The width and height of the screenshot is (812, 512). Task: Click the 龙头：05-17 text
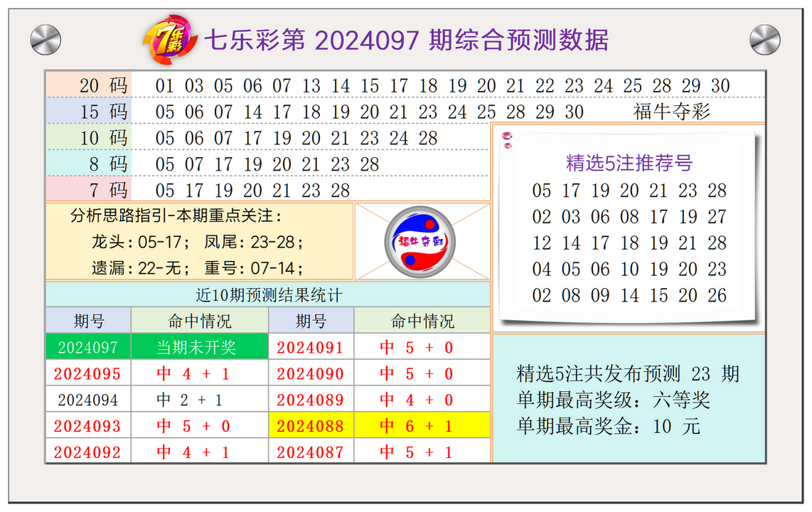coord(141,242)
